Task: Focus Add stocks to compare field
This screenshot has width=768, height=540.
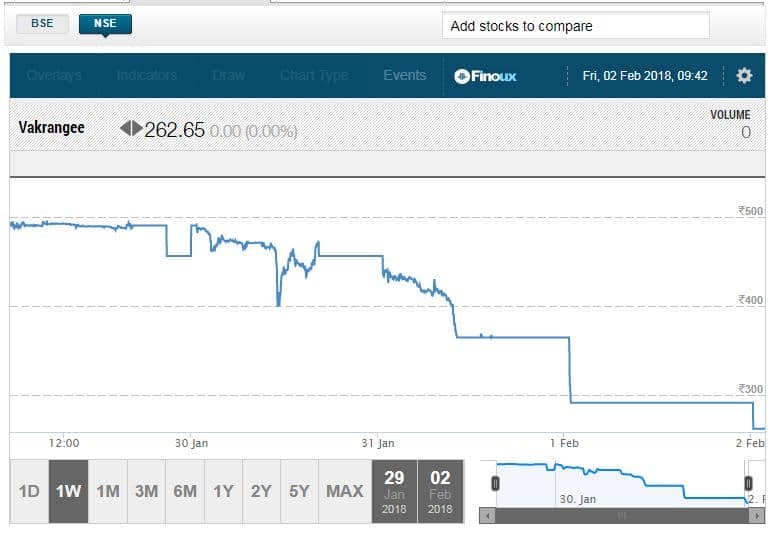Action: tap(575, 26)
